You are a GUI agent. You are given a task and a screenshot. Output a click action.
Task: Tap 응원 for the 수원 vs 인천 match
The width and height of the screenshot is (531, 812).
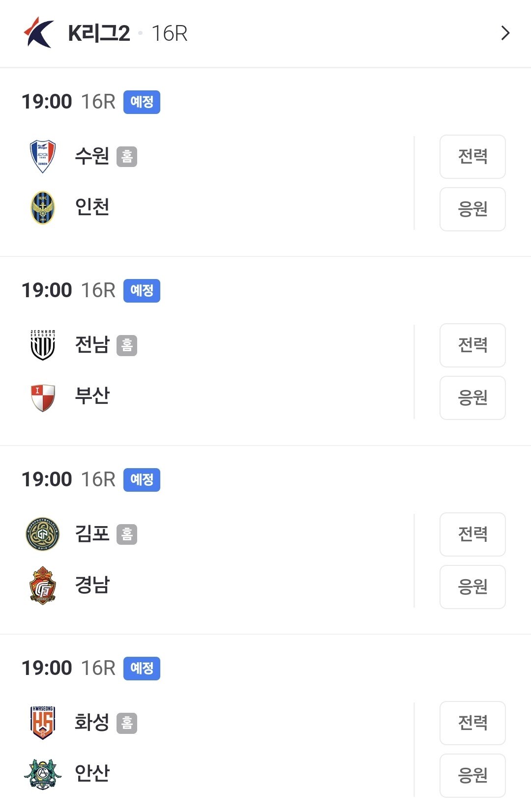pyautogui.click(x=472, y=209)
